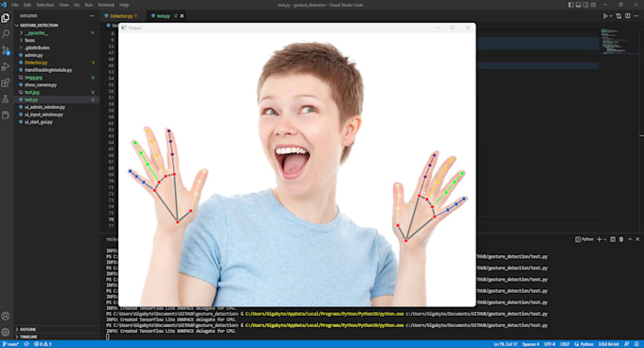Toggle the secondary side bar layout icon
Screen dimensions: 644x348
coord(585,5)
